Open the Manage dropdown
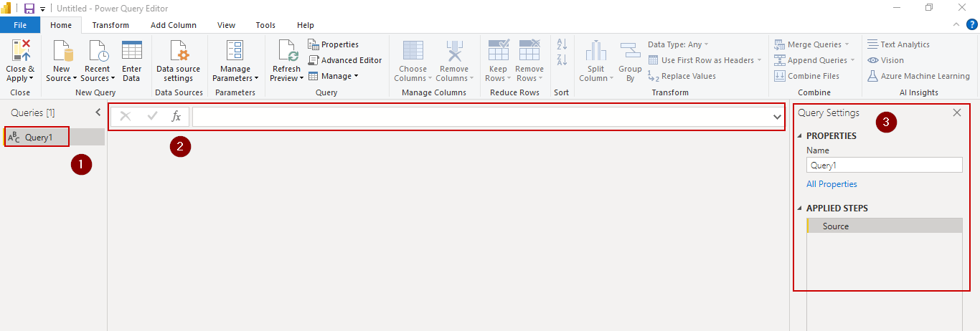 pyautogui.click(x=334, y=76)
